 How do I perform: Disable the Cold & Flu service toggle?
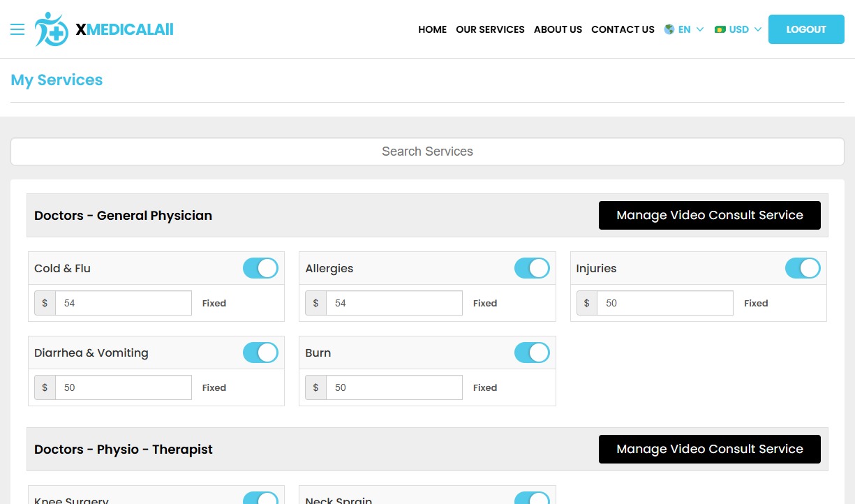[260, 268]
